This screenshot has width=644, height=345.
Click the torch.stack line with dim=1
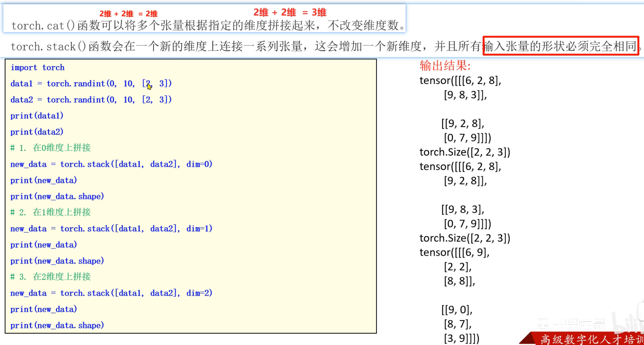(111, 229)
